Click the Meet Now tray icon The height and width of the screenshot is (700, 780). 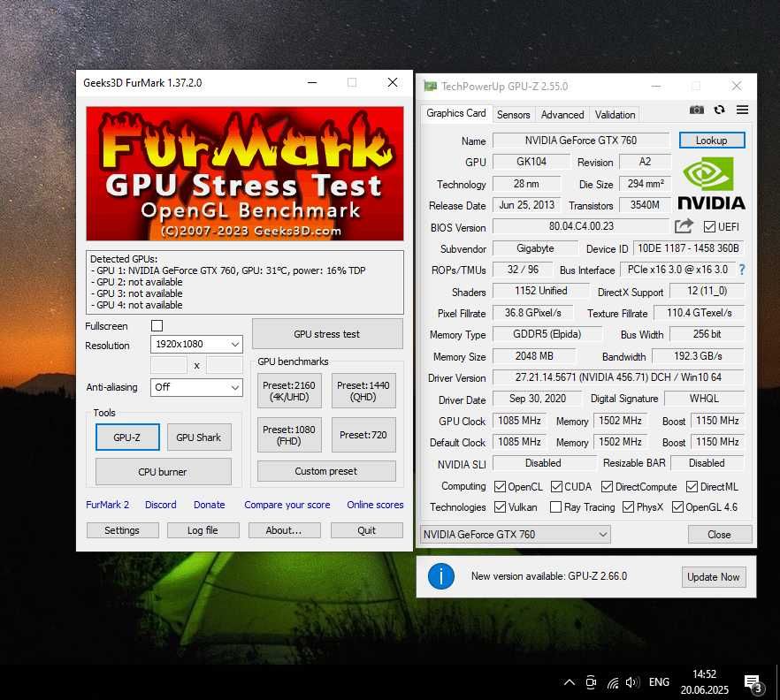(x=591, y=682)
